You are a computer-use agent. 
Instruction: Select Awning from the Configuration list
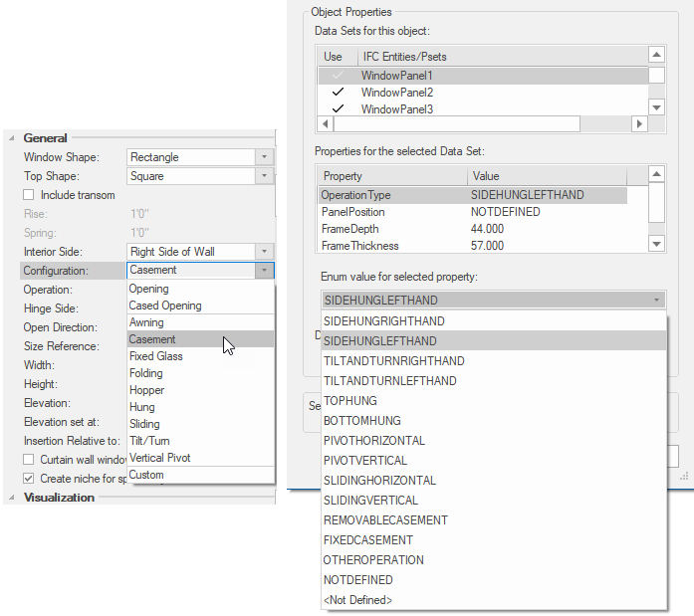[147, 322]
